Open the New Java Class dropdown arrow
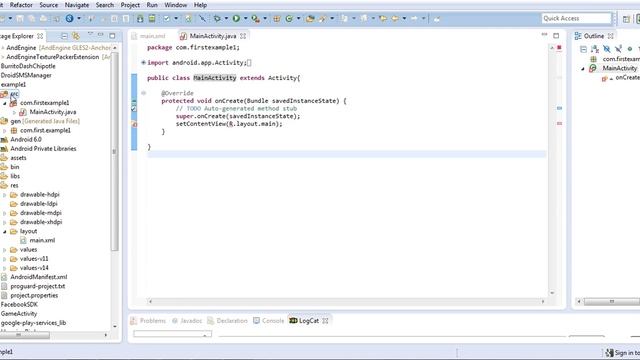 coord(298,18)
